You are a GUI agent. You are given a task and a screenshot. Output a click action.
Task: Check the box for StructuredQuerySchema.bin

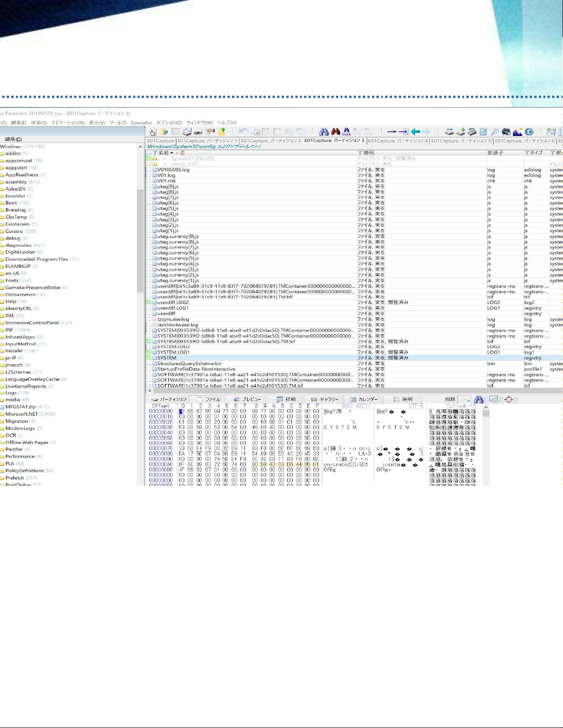click(x=149, y=363)
